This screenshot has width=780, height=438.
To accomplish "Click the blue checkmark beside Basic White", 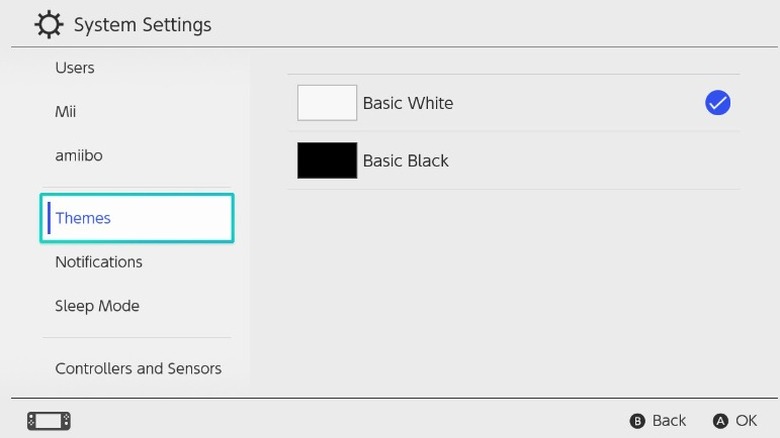I will point(717,102).
